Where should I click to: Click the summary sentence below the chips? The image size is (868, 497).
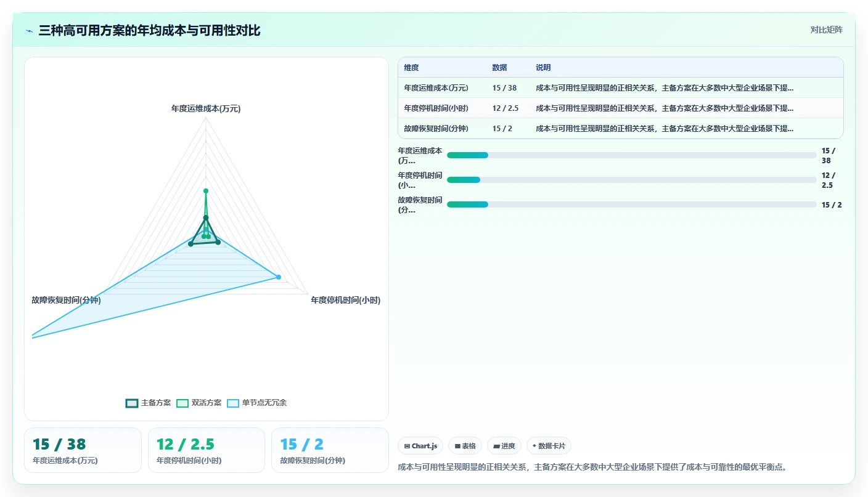(592, 467)
